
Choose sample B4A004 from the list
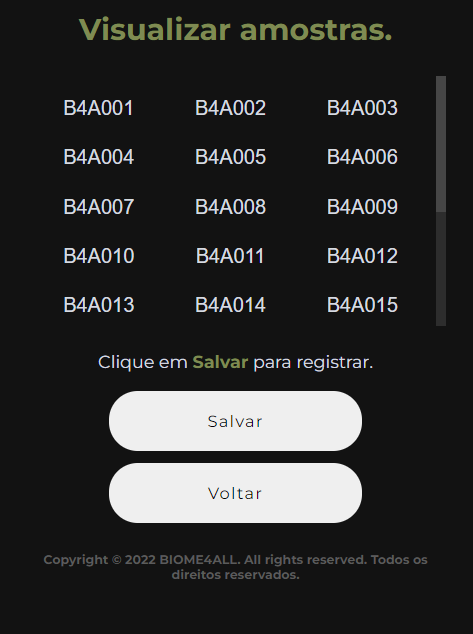(99, 157)
